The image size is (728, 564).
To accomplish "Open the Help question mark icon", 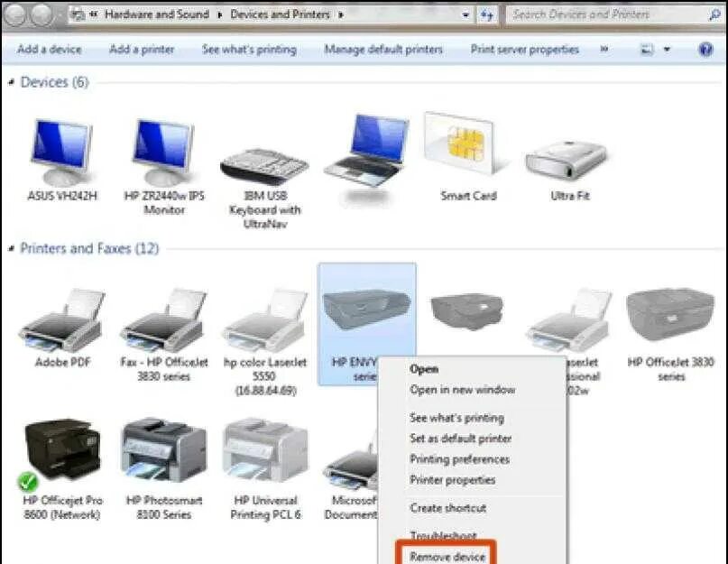I will [x=705, y=50].
